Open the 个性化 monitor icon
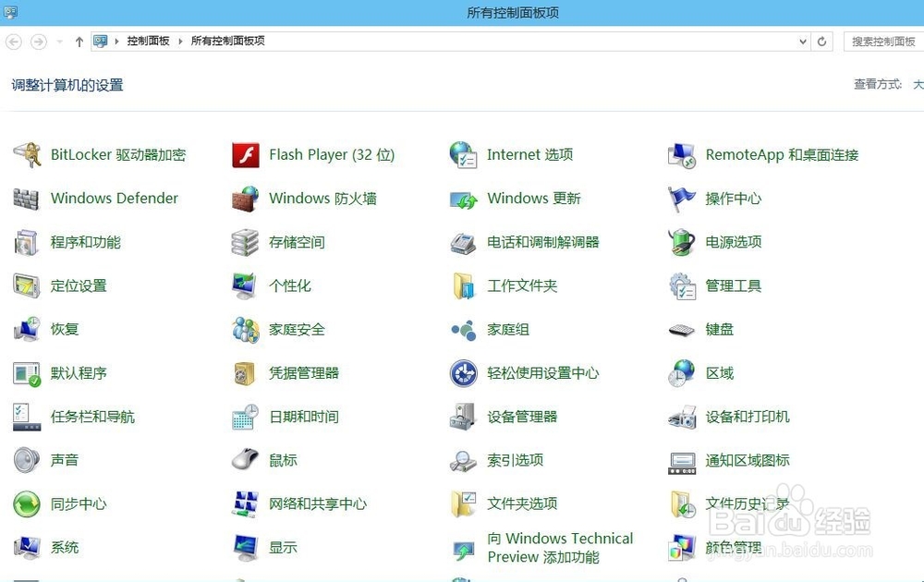Viewport: 924px width, 582px height. [x=246, y=286]
